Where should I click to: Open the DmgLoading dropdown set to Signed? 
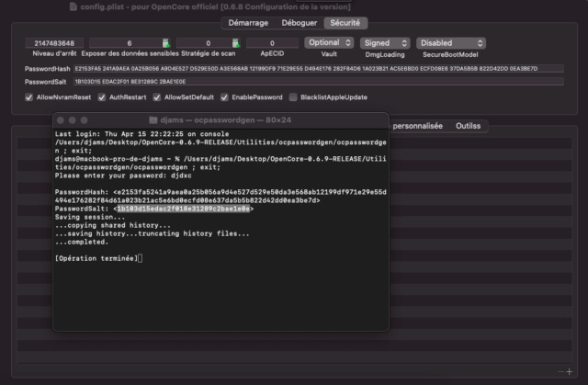coord(385,43)
